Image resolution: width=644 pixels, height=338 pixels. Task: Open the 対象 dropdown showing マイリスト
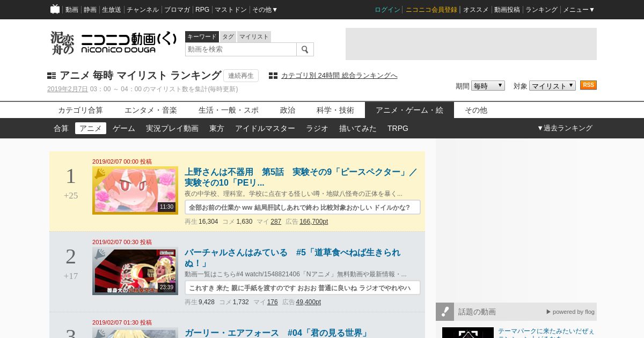point(552,86)
